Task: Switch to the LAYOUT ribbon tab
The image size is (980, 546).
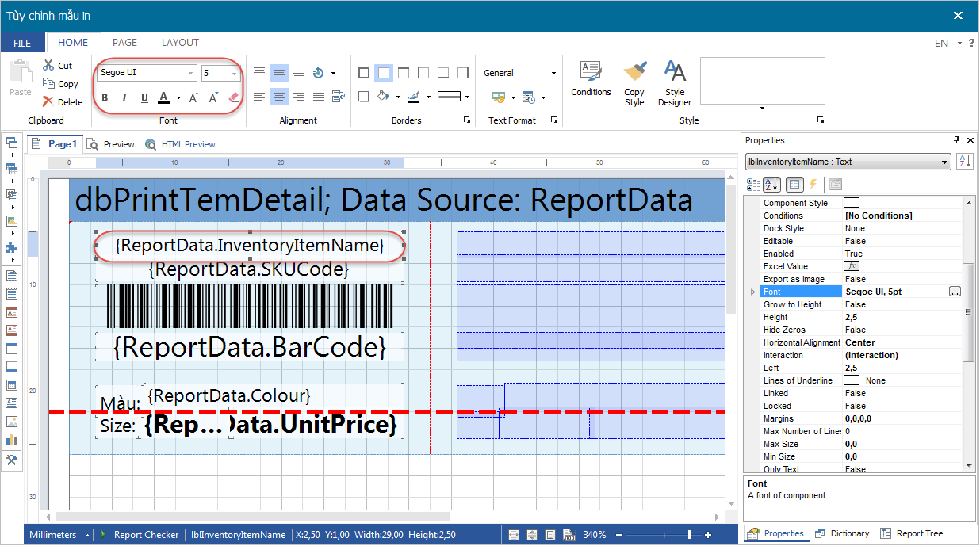Action: pos(180,43)
